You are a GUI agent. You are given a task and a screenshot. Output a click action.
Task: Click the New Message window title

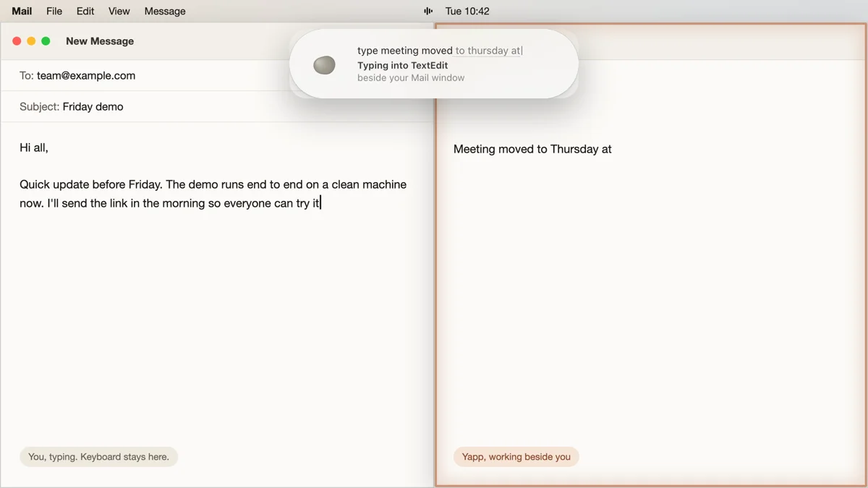point(100,41)
